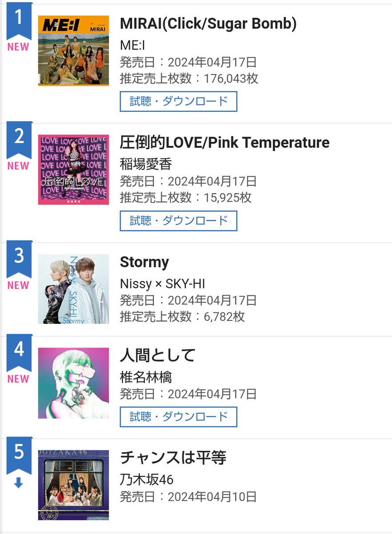The image size is (392, 534).
Task: Open the 圧倒的LOVE album cover image
Action: coord(73,170)
